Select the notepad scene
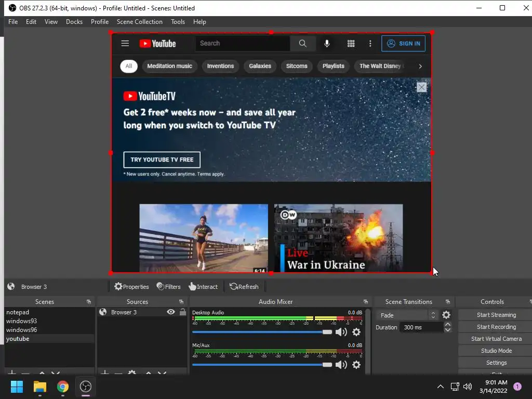Image resolution: width=532 pixels, height=399 pixels. (x=49, y=312)
